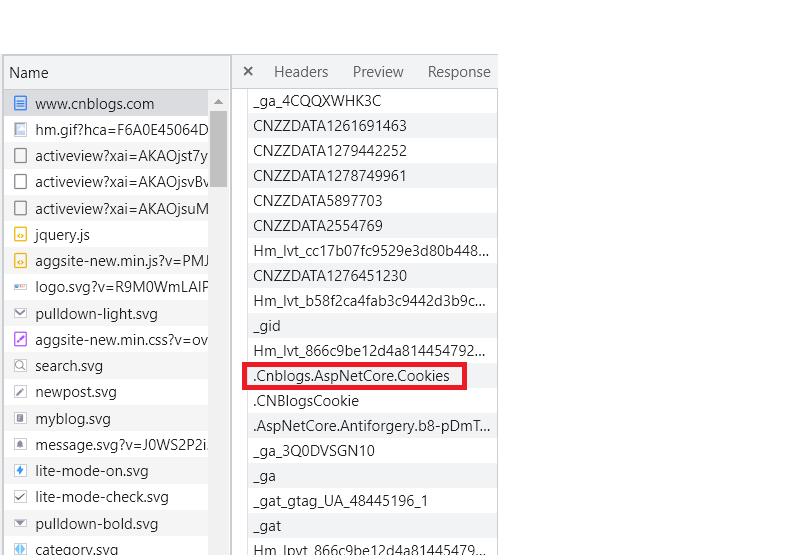Close the request details pane
The height and width of the screenshot is (555, 790).
click(248, 72)
